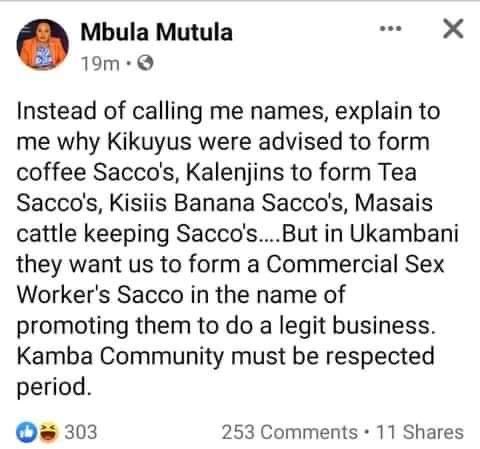
Task: Click the phrase 'promoting them to do a legit business'
Action: [224, 326]
